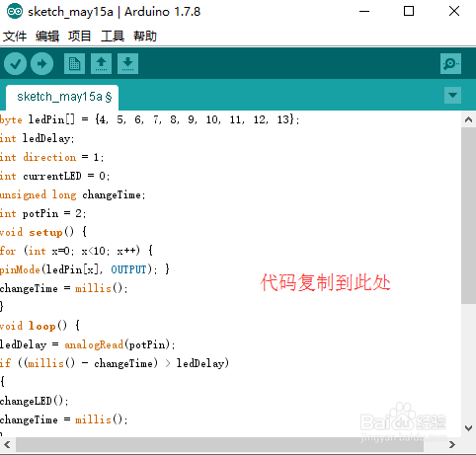Maximize the Arduino window
This screenshot has height=455, width=476.
click(409, 11)
